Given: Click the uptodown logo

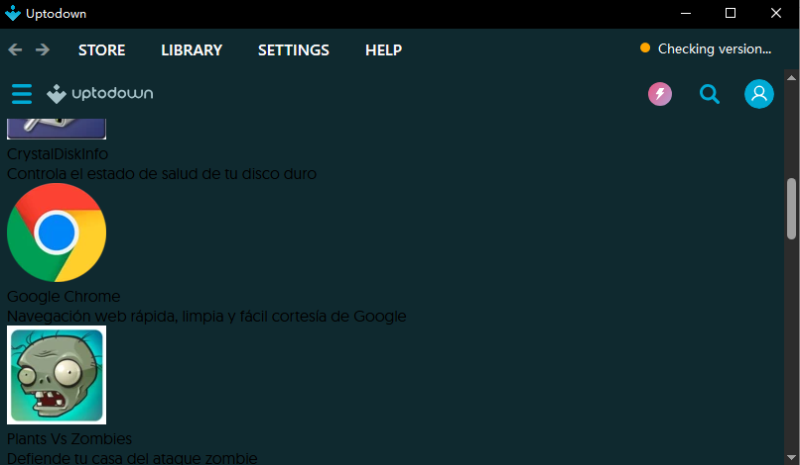Looking at the screenshot, I should pyautogui.click(x=100, y=94).
